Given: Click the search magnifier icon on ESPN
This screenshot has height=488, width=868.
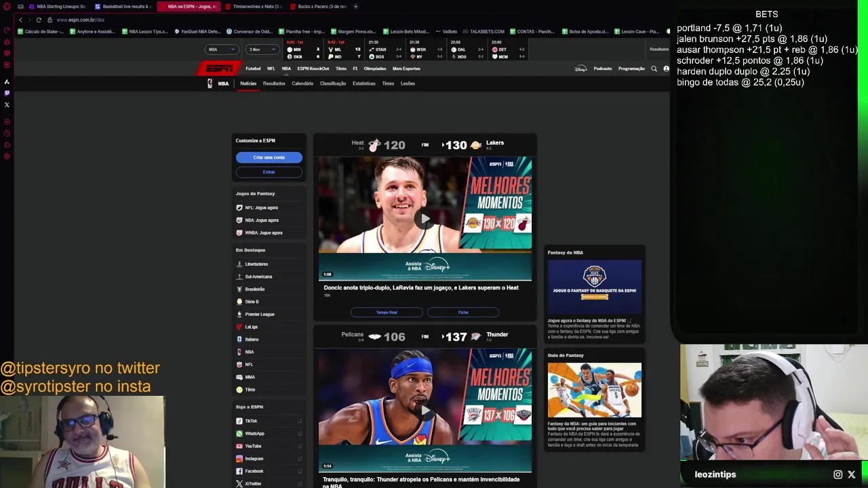Looking at the screenshot, I should coord(654,68).
